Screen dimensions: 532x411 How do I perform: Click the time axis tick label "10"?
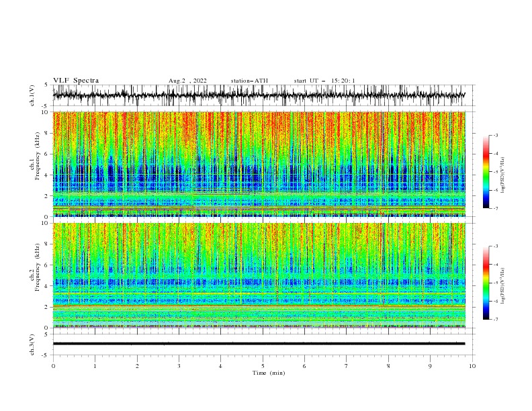tap(472, 366)
